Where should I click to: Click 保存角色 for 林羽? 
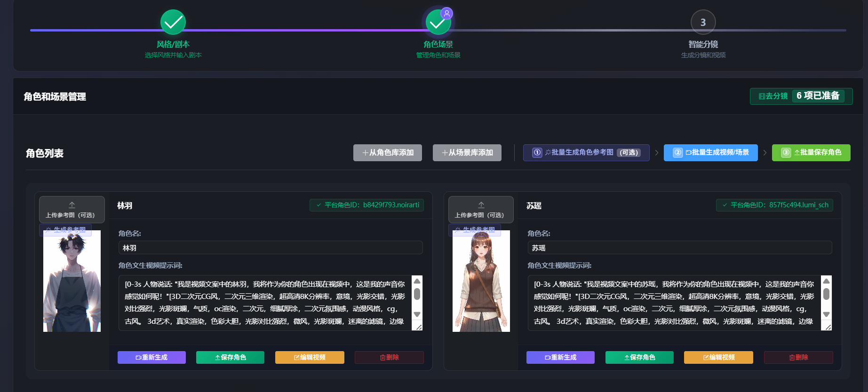point(230,358)
